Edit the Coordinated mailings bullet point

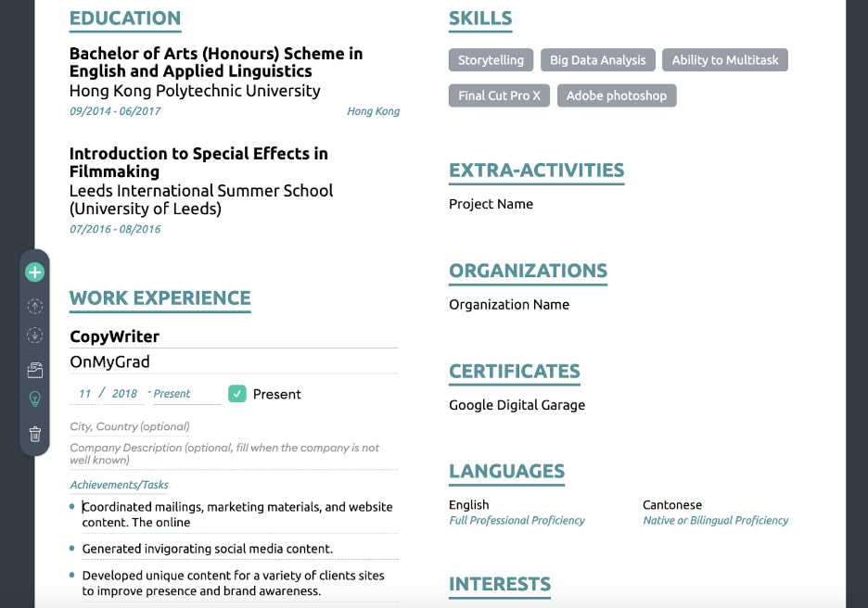(239, 514)
